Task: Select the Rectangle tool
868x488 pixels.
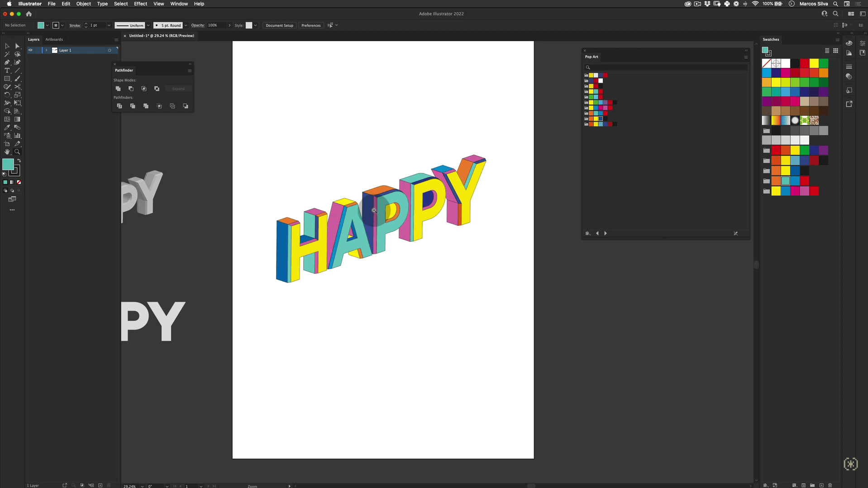Action: click(x=7, y=79)
